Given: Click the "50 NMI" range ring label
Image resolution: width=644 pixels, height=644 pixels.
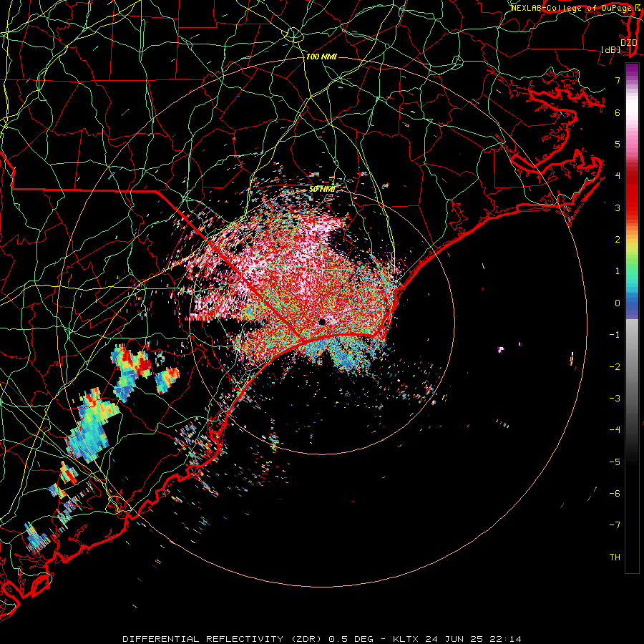Looking at the screenshot, I should [x=321, y=190].
